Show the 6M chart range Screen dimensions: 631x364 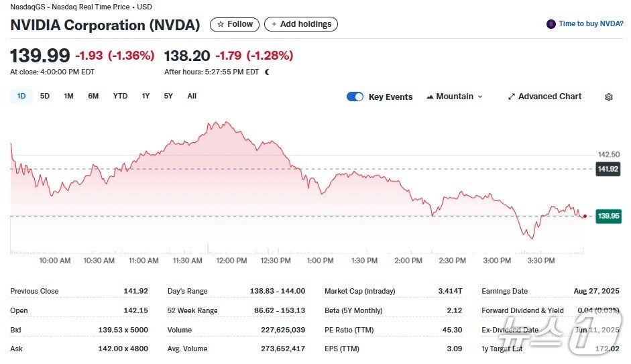pyautogui.click(x=93, y=96)
